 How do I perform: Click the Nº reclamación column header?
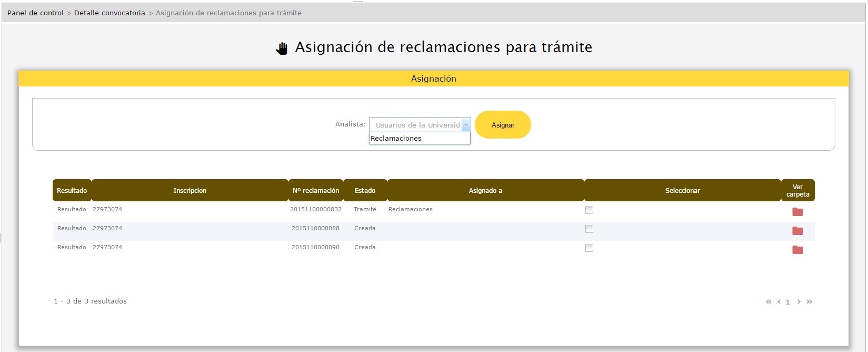pos(316,190)
